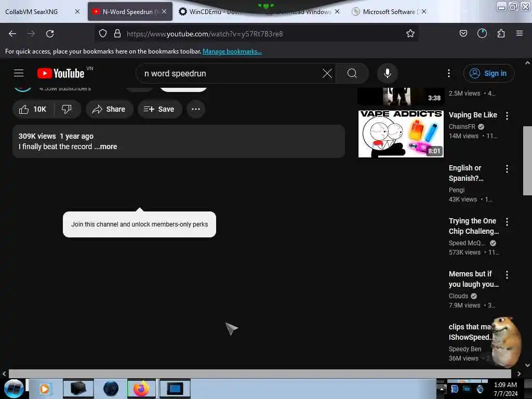532x399 pixels.
Task: Show hidden tray icons arrow
Action: (x=441, y=389)
